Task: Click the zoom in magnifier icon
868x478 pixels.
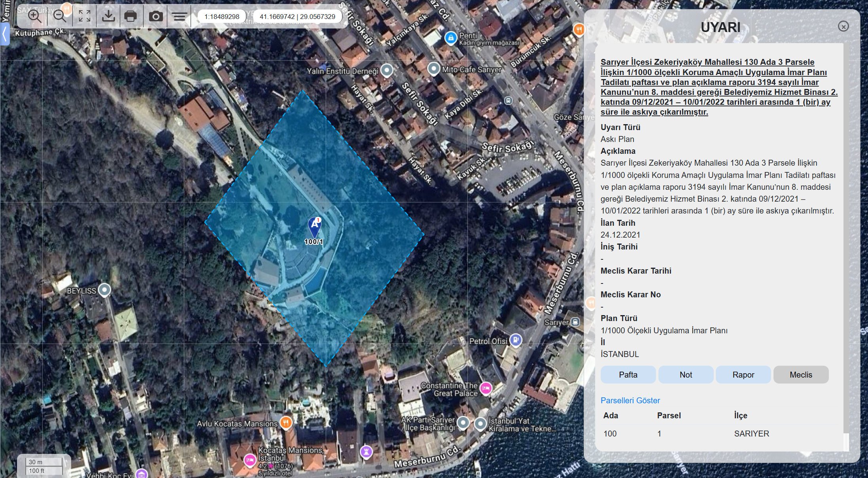Action: pyautogui.click(x=34, y=16)
